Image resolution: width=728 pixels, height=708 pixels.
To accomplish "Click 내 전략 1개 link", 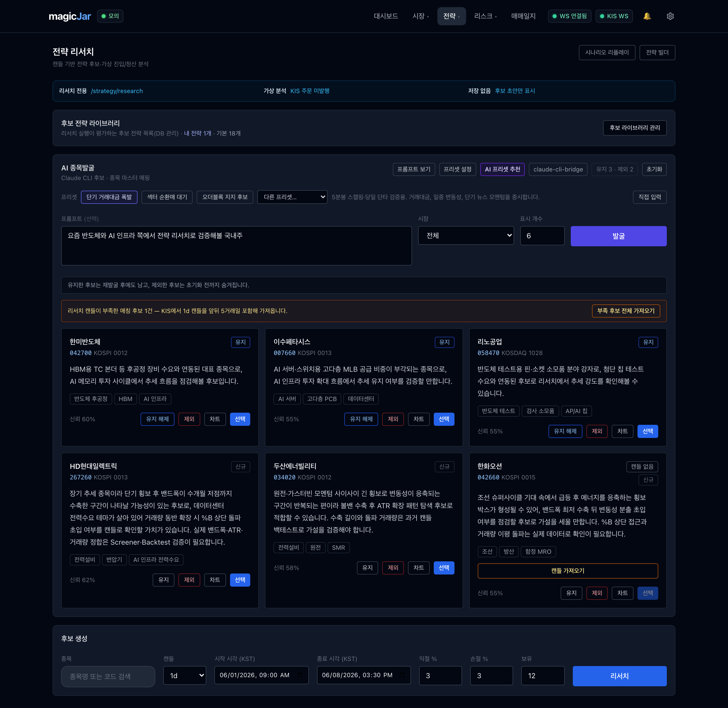I will 197,134.
